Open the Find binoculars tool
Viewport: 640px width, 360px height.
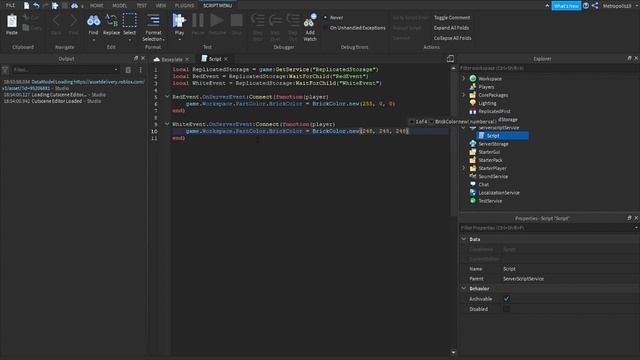coord(93,20)
